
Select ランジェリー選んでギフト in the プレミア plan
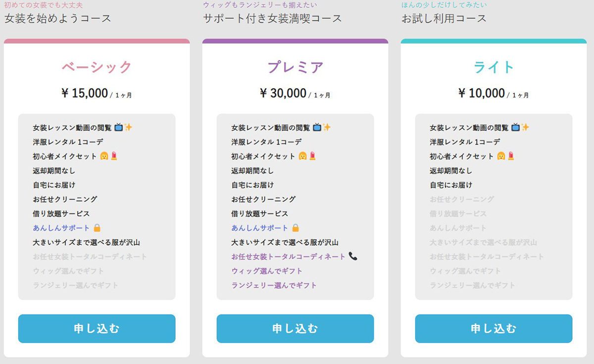[x=274, y=285]
